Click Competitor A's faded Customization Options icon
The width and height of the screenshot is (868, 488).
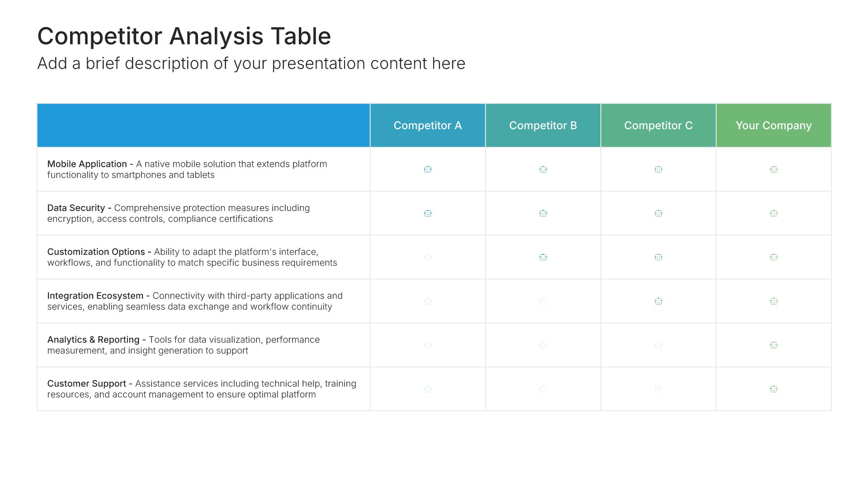click(x=428, y=257)
